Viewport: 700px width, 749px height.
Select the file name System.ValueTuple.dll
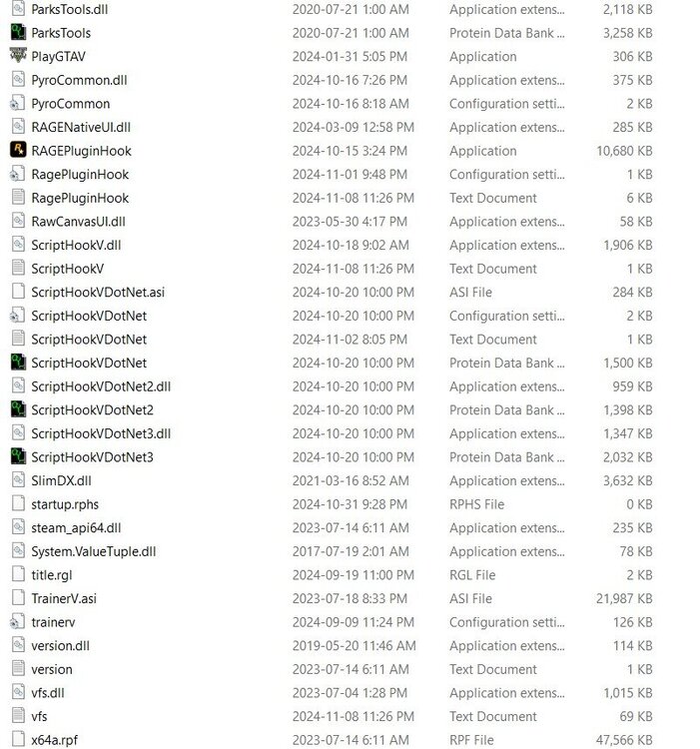[x=94, y=551]
